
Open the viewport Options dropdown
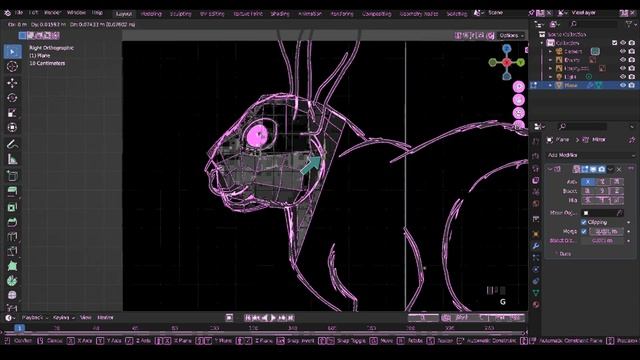coord(511,36)
